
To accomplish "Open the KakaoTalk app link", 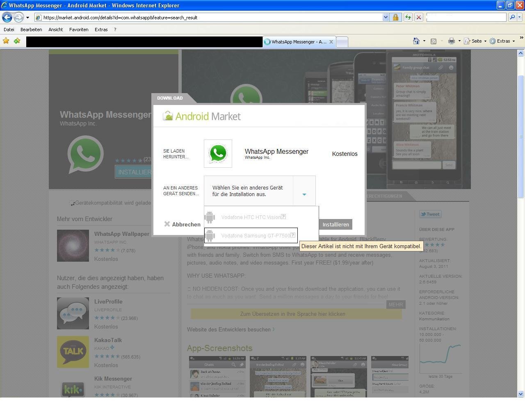I will 108,340.
